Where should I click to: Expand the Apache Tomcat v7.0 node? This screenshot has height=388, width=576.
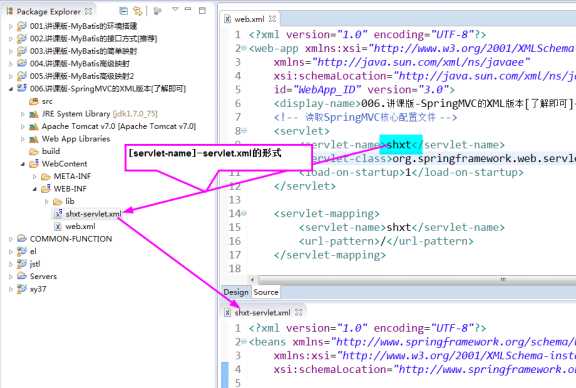point(23,127)
